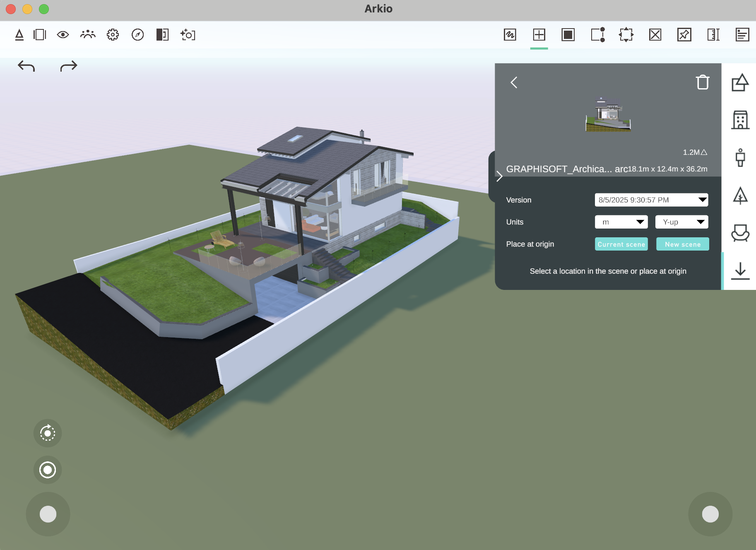This screenshot has height=550, width=756.
Task: Place model with the Current scene button
Action: click(621, 244)
